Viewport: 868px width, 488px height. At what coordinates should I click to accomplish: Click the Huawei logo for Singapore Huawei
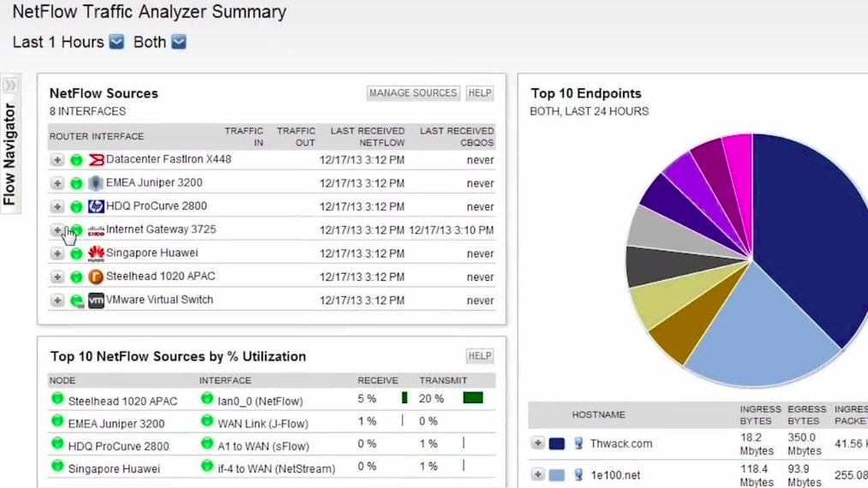click(96, 253)
